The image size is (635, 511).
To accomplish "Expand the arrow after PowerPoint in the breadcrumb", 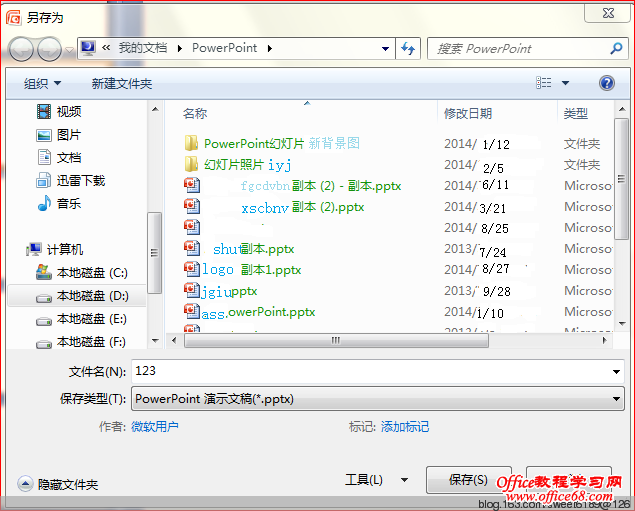I will pyautogui.click(x=270, y=49).
